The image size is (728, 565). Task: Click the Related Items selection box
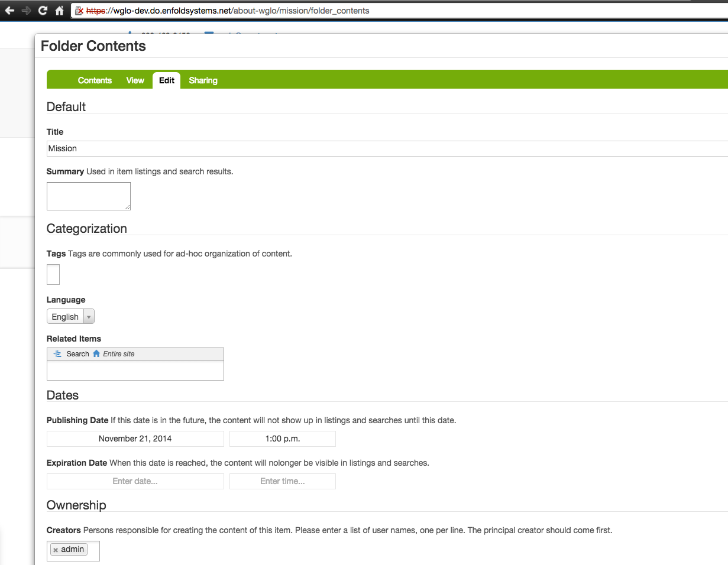(135, 370)
